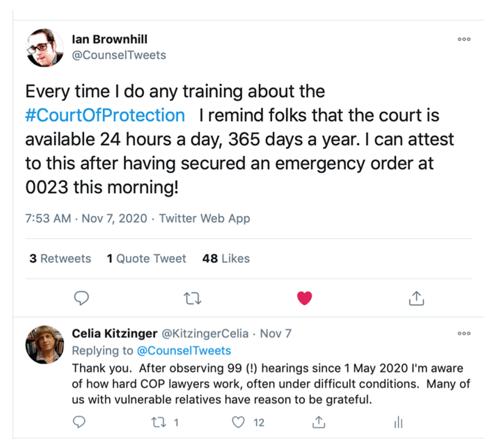View the 1 Quote Tweet
This screenshot has height=439, width=504.
coord(146,259)
